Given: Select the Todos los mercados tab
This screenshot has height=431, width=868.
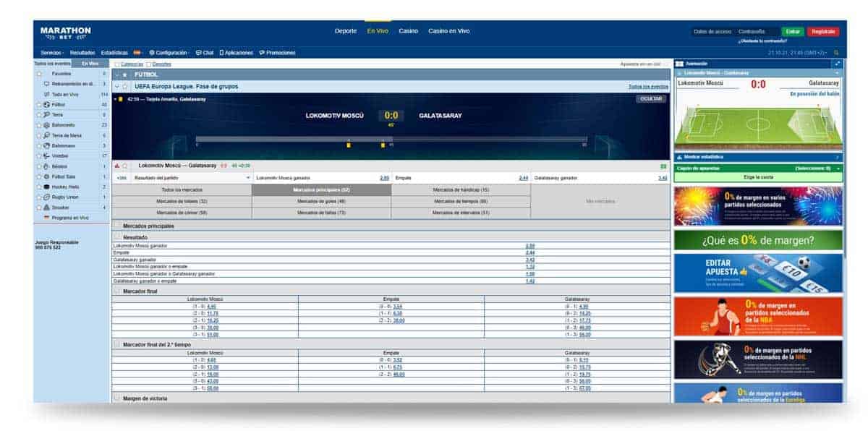Looking at the screenshot, I should pos(182,190).
